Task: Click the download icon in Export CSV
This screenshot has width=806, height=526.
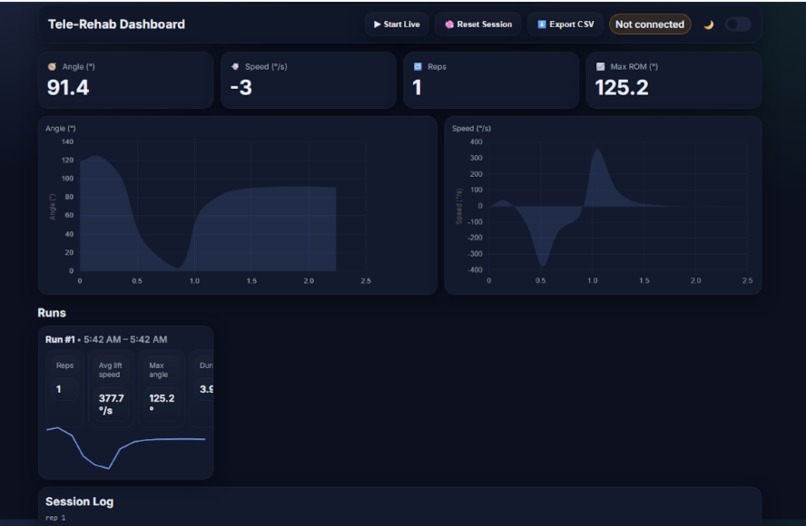Action: (x=541, y=24)
